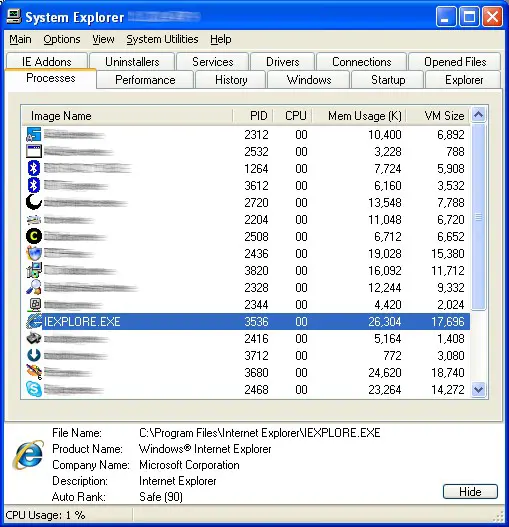
Task: Click the magnifier icon in the PID 2328 row
Action: (x=34, y=288)
